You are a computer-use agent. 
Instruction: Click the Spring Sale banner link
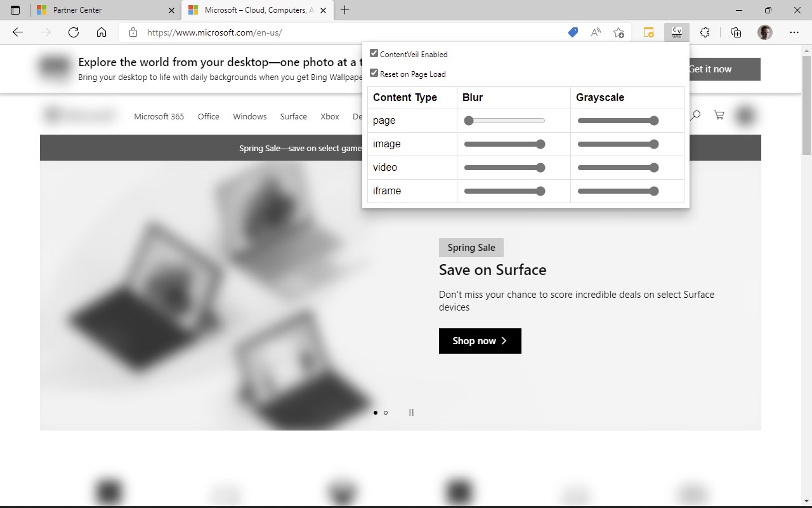(x=300, y=148)
